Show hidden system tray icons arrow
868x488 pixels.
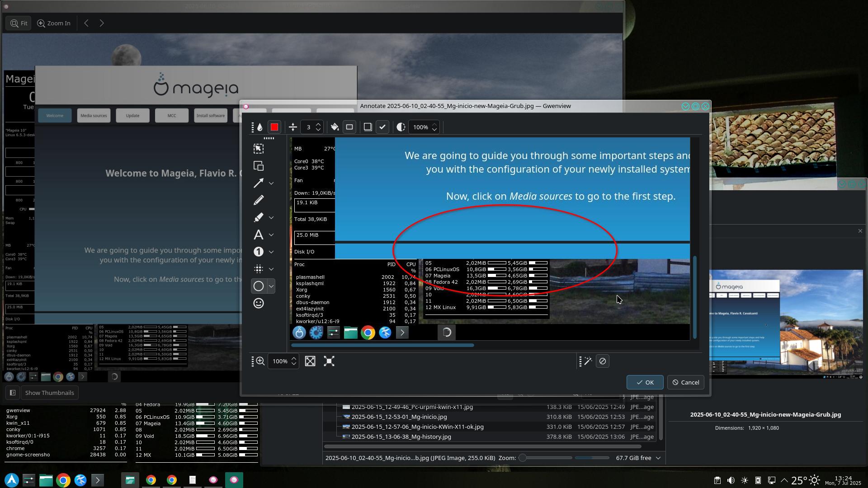point(784,480)
